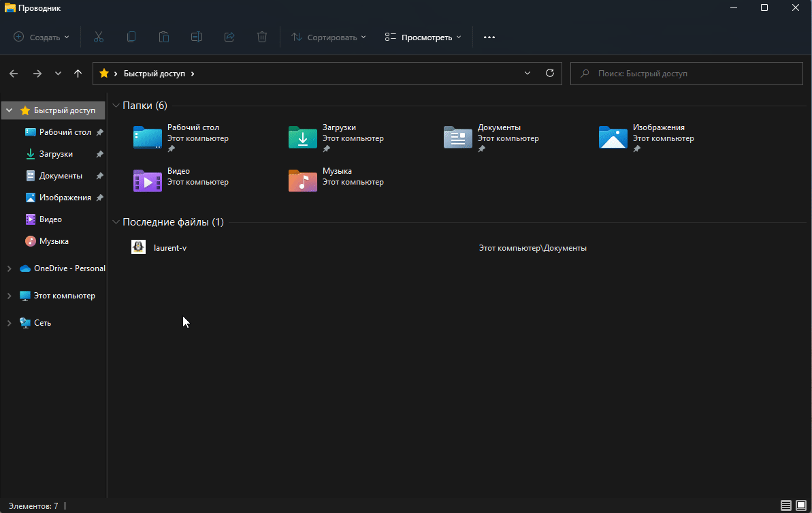Switch to large icons view in status bar
The width and height of the screenshot is (812, 513).
click(801, 506)
